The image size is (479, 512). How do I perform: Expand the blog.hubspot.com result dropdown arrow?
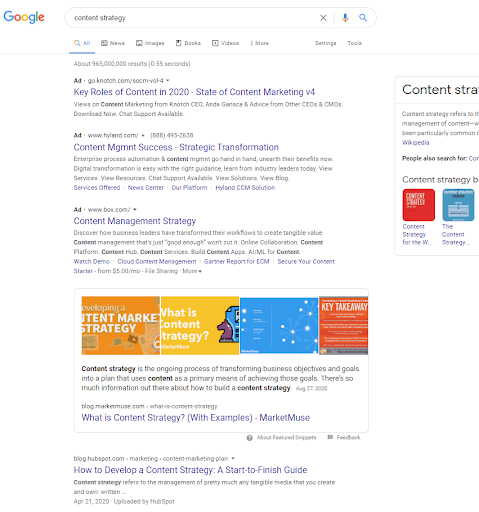(233, 458)
